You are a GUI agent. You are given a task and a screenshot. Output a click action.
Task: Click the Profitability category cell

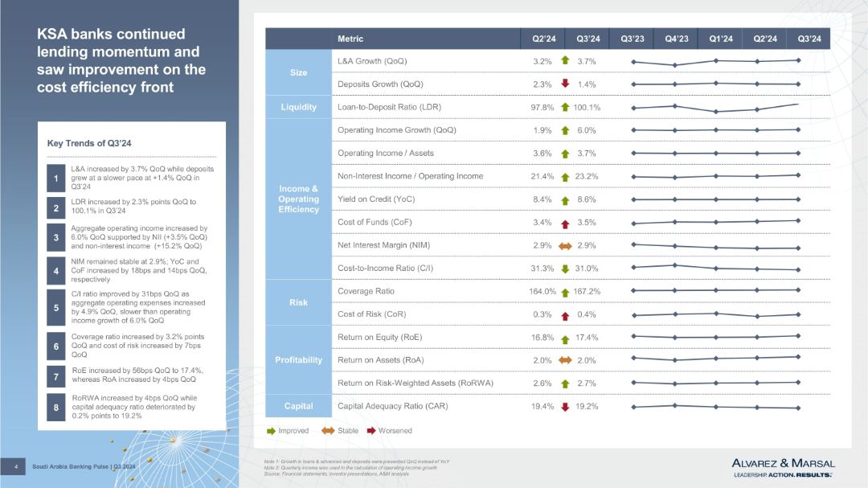coord(298,360)
